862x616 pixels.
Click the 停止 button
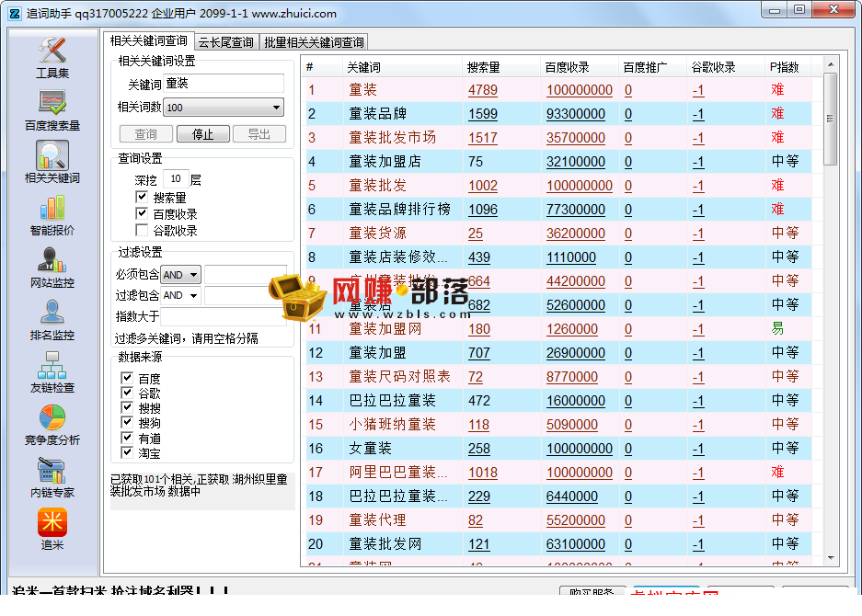pyautogui.click(x=202, y=134)
